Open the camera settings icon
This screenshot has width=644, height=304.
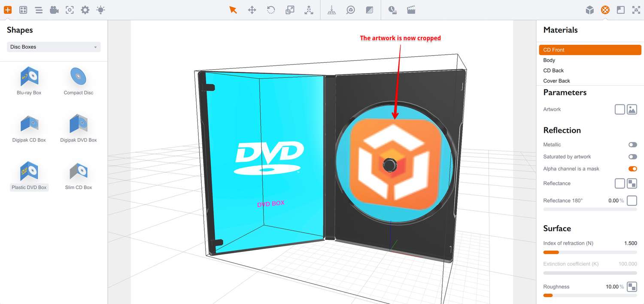[x=54, y=9]
